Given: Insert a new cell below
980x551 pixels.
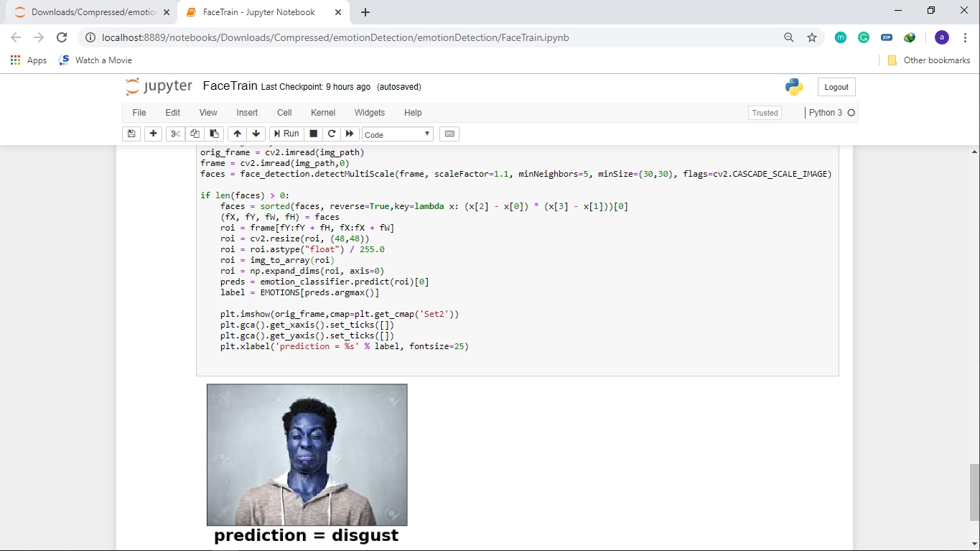Looking at the screenshot, I should click(153, 134).
